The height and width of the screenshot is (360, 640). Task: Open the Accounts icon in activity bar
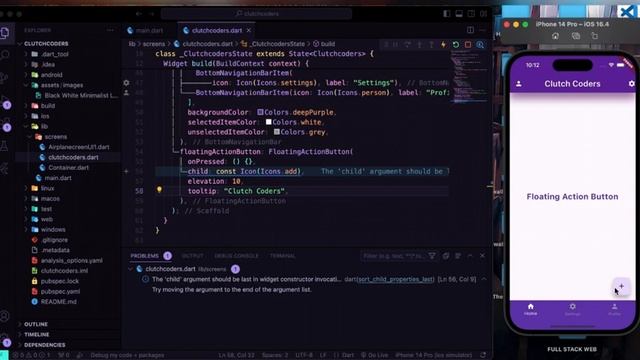pos(5,316)
